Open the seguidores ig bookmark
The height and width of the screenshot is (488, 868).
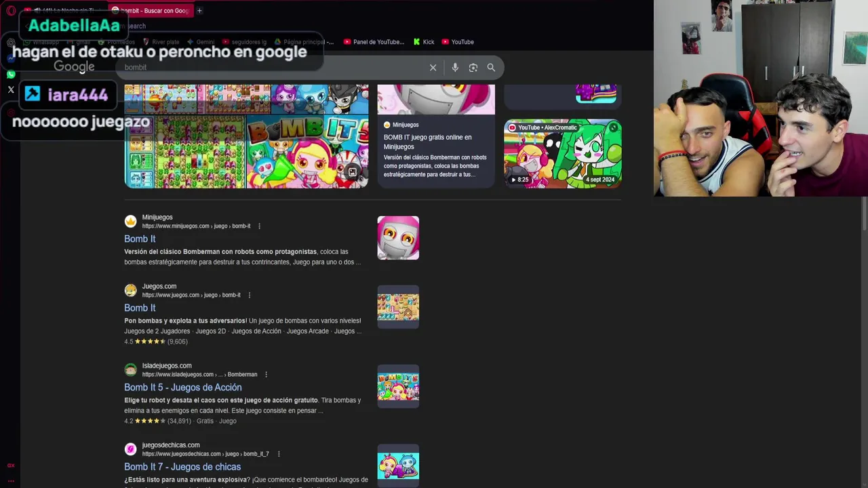coord(244,42)
